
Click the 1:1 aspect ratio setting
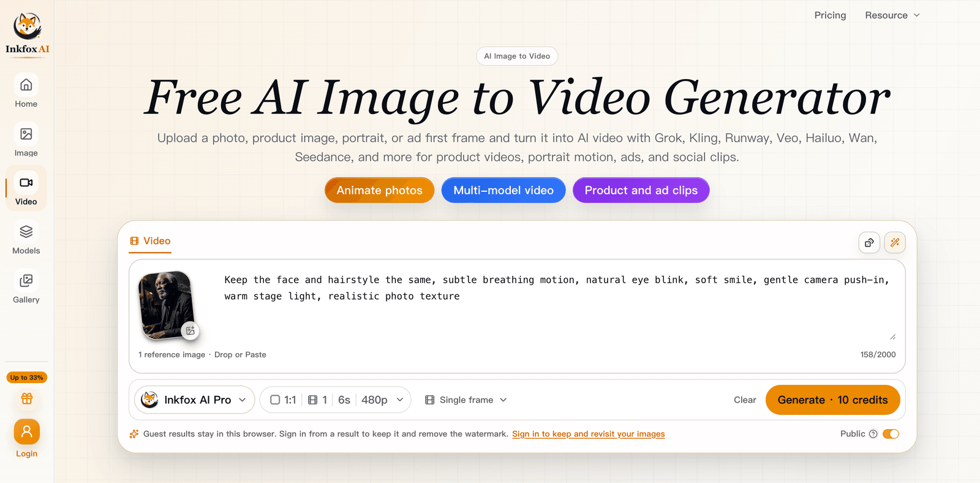(284, 400)
